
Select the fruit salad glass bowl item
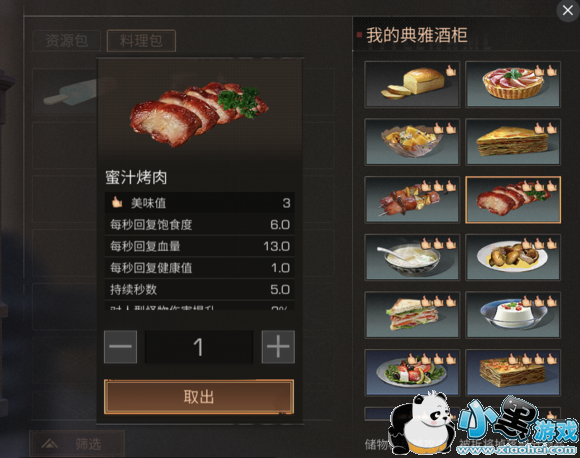click(x=412, y=142)
